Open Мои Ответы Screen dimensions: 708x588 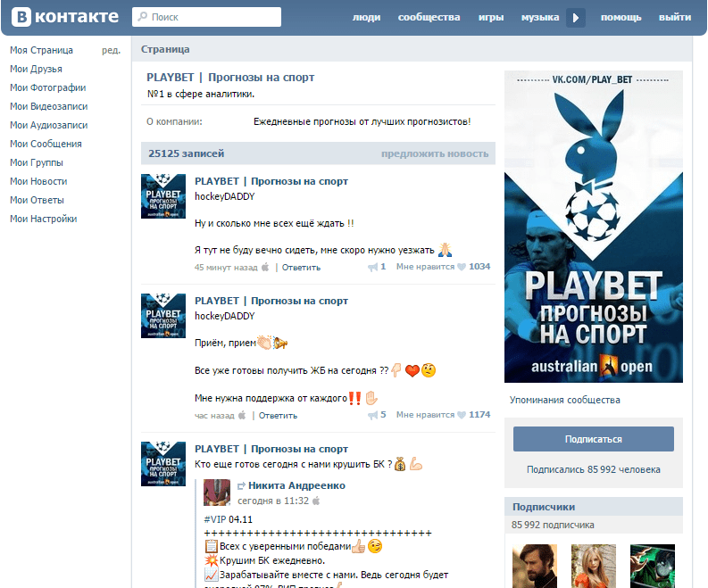[x=37, y=200]
